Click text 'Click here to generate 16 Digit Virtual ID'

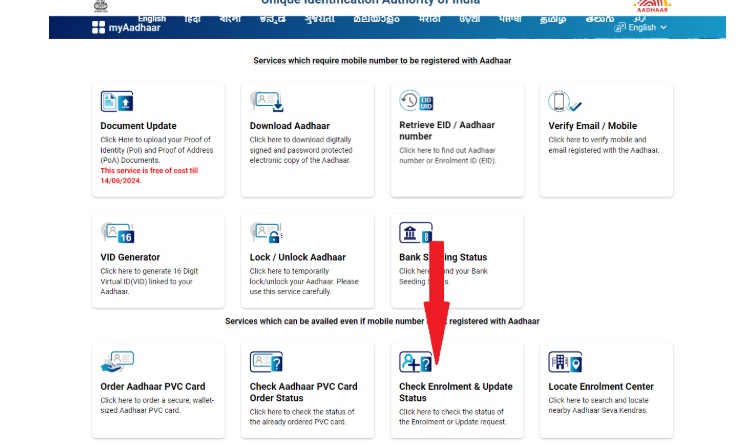coord(149,281)
